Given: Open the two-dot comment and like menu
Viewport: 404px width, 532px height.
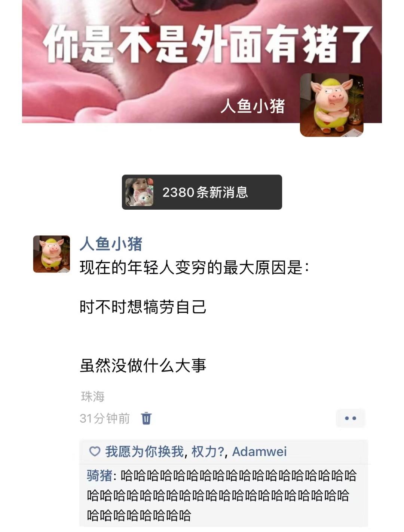Looking at the screenshot, I should click(x=351, y=418).
